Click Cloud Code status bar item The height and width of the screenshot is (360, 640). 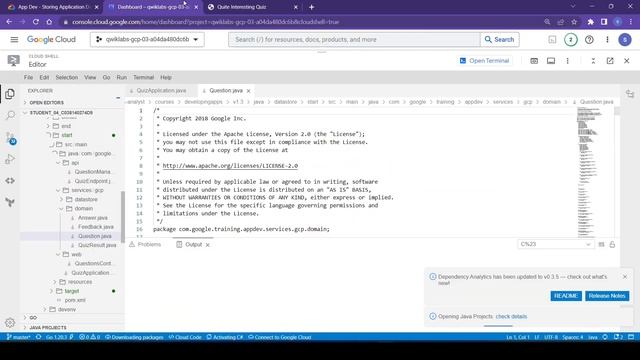pyautogui.click(x=185, y=337)
